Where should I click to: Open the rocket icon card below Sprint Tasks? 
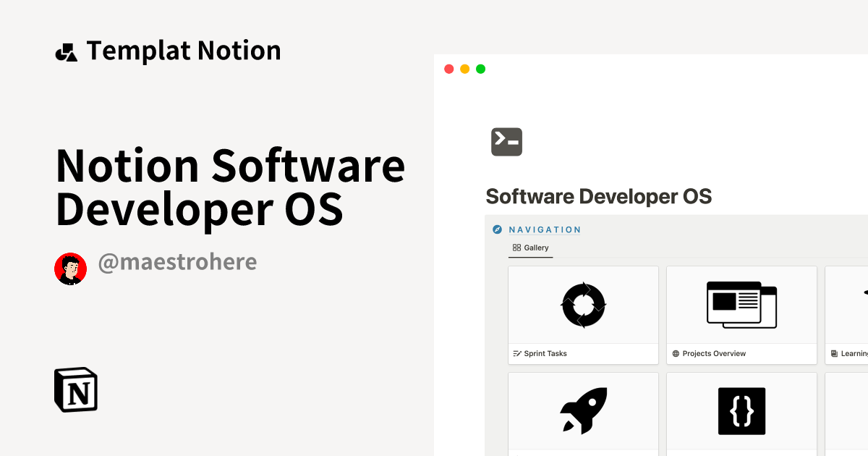583,410
